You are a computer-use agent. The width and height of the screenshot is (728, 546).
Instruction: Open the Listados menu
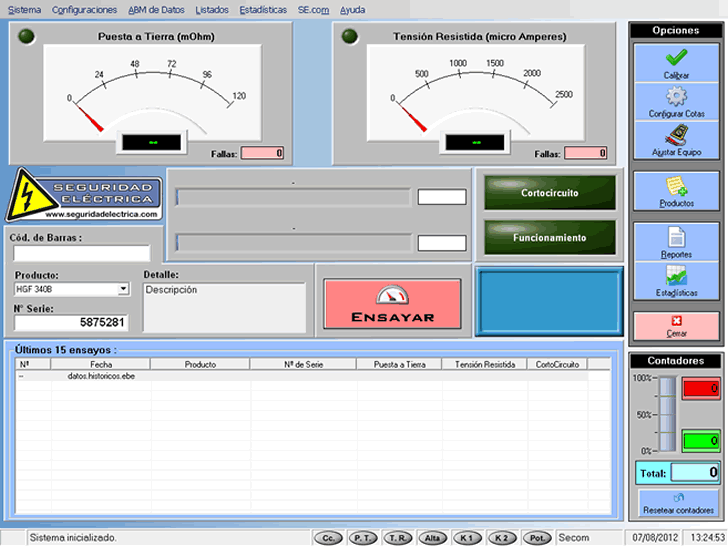pos(211,10)
